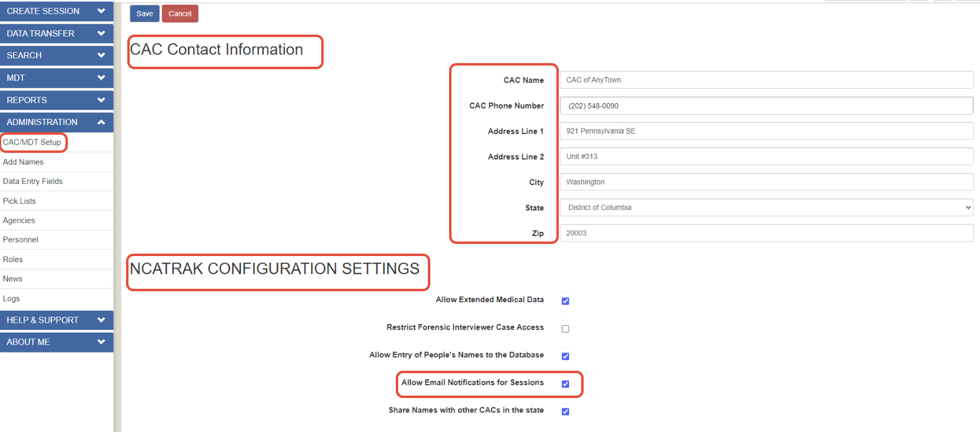This screenshot has width=980, height=432.
Task: Click the Share Names with other CACs label
Action: [x=466, y=410]
